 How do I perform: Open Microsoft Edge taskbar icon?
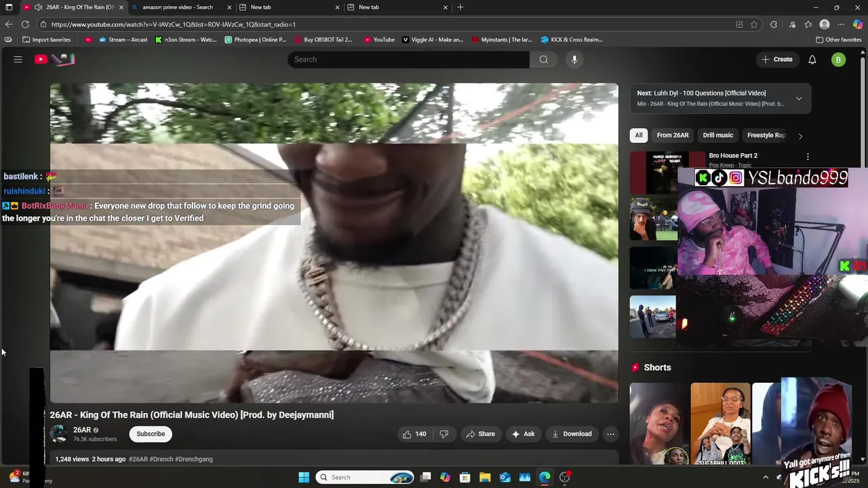click(545, 477)
